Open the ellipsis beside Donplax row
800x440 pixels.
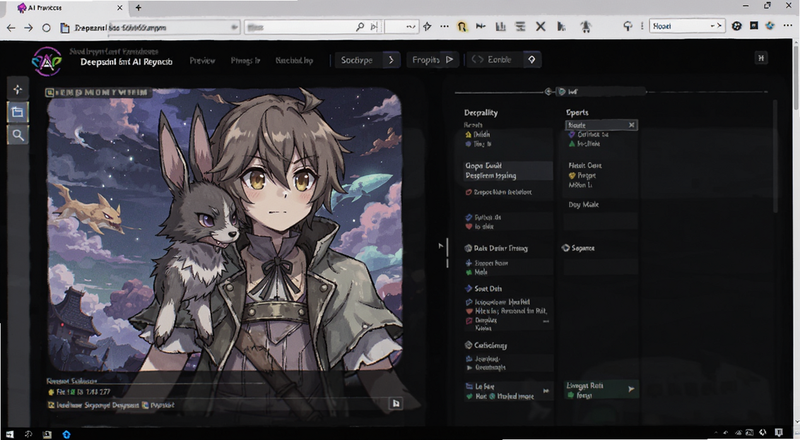click(x=546, y=322)
